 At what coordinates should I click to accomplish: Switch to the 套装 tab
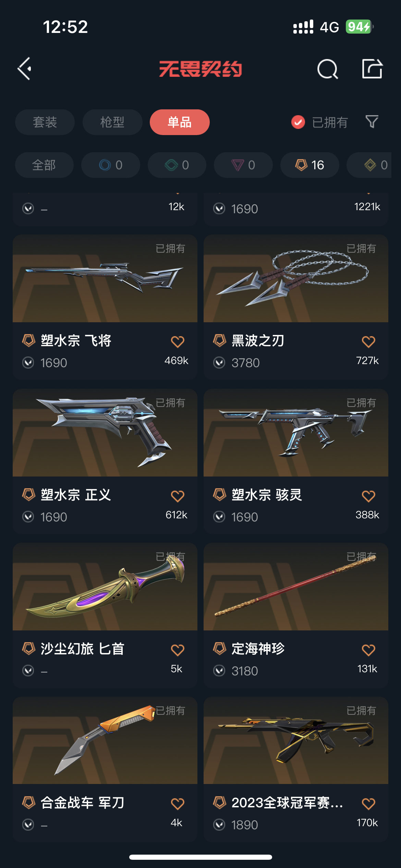(45, 122)
